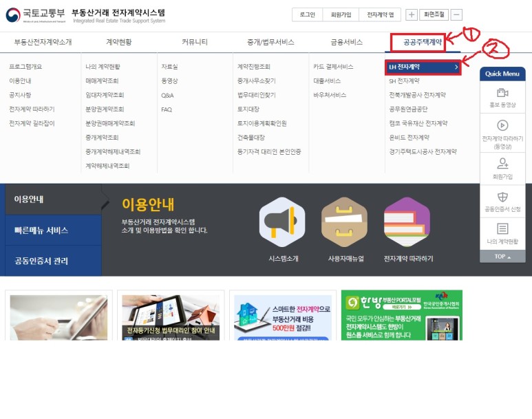Screen dimensions: 532x419
Task: Click the 전자계약 앱 button
Action: coord(380,14)
